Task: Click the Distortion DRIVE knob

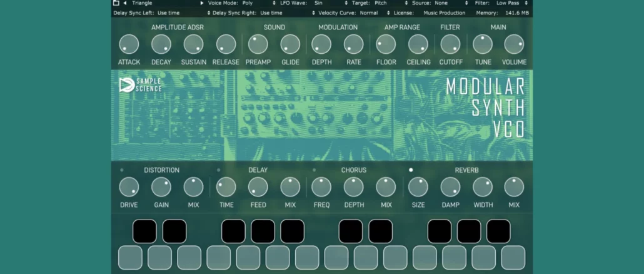Action: tap(129, 187)
